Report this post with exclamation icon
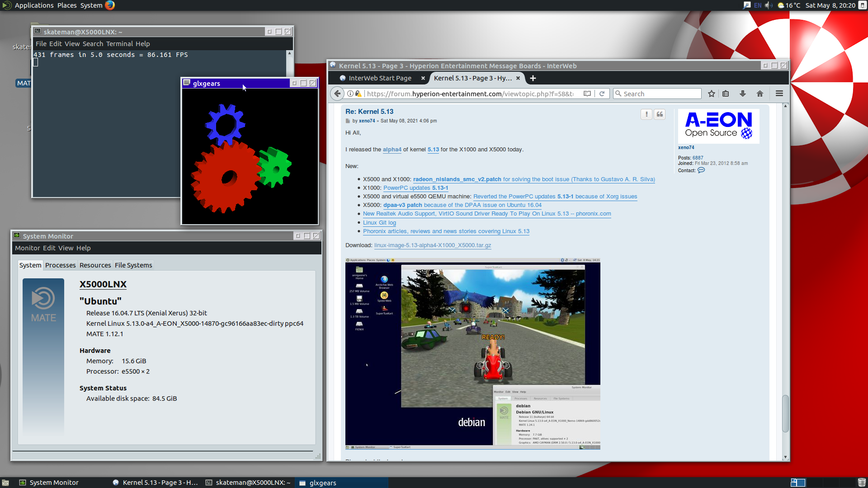 tap(646, 114)
